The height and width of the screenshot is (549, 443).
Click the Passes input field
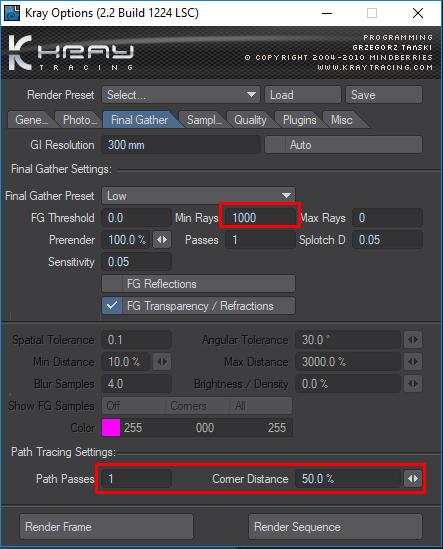coord(260,240)
